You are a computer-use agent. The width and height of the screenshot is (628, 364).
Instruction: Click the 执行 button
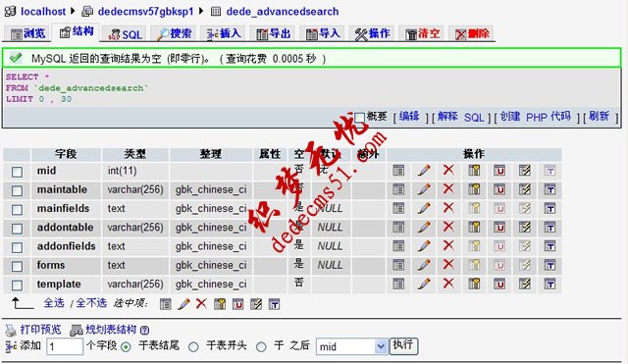tap(403, 345)
